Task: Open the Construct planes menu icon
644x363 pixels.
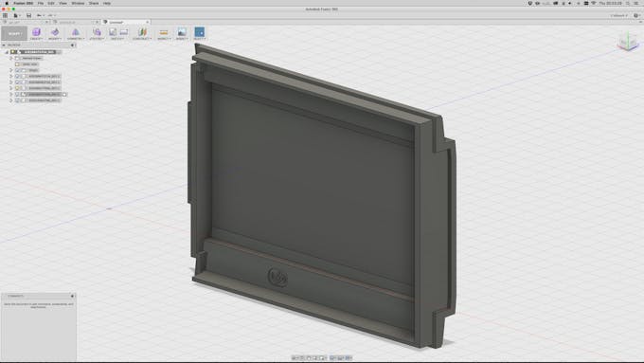Action: point(142,32)
